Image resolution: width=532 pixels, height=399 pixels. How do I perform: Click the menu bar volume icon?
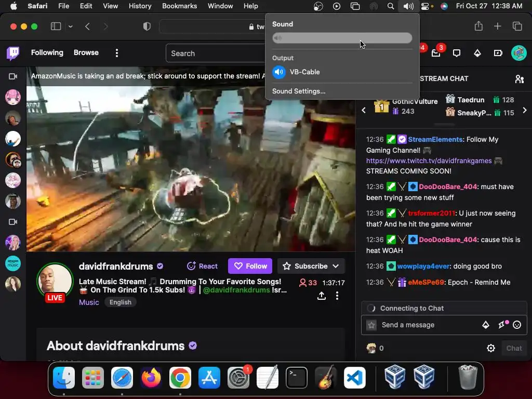pos(408,6)
